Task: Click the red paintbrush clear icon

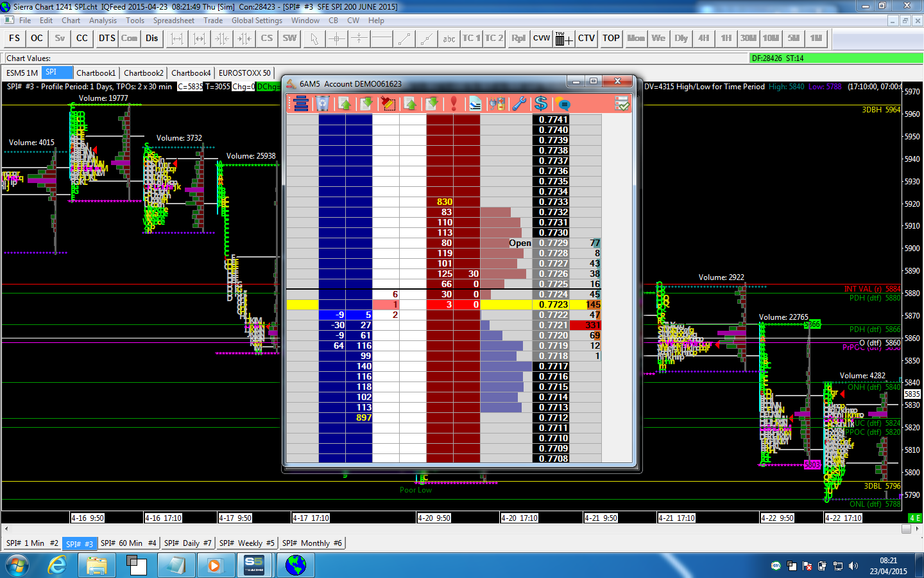Action: coord(388,103)
